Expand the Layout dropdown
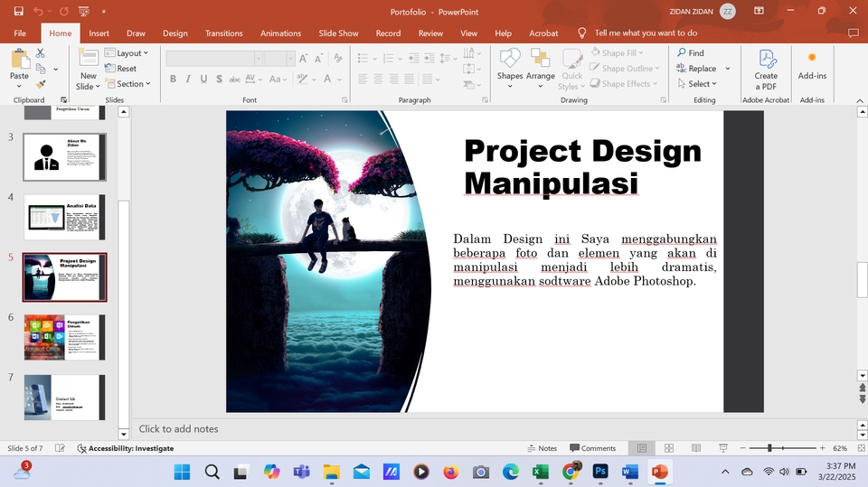 128,53
